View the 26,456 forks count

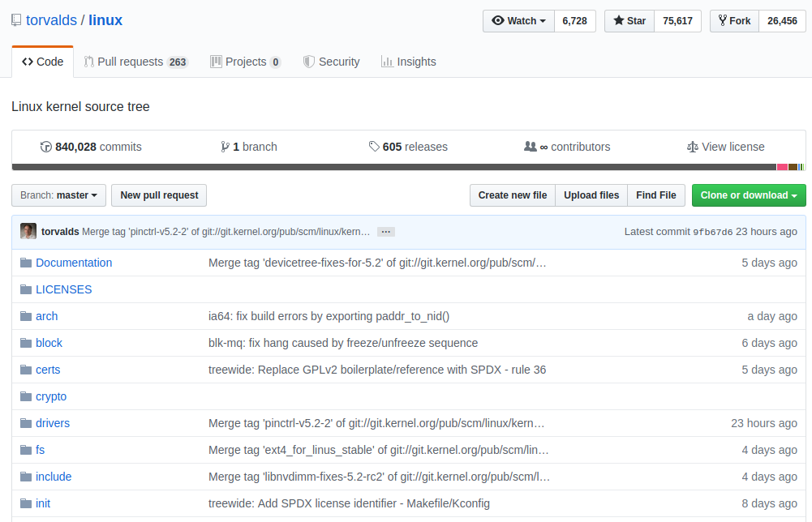(x=782, y=21)
